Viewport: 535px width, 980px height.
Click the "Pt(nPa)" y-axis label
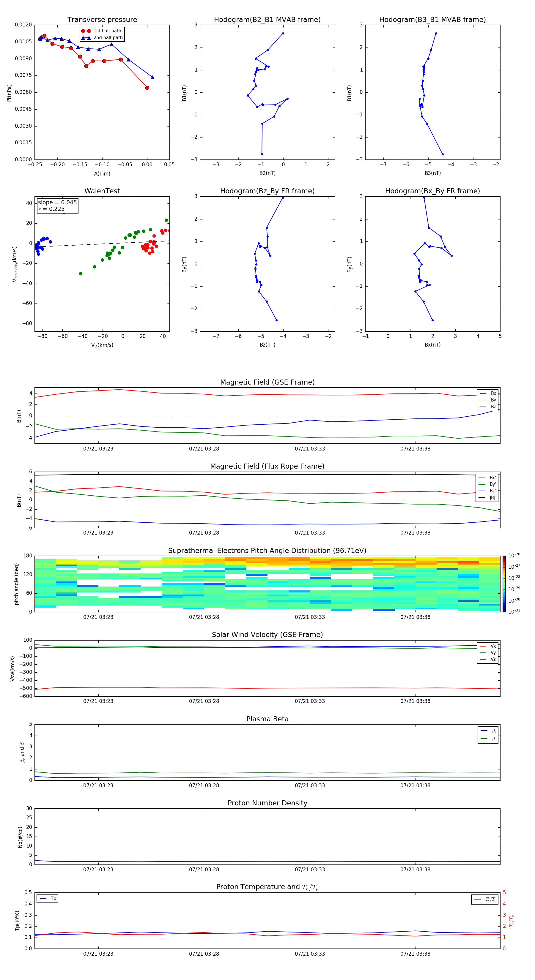9,92
